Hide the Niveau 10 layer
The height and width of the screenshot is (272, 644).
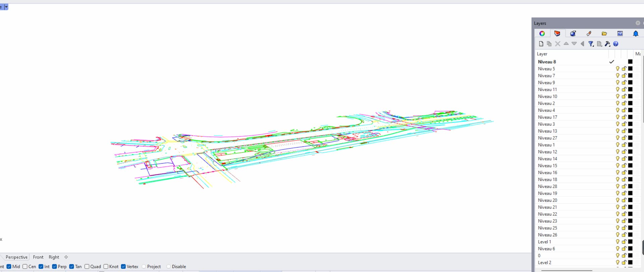click(618, 96)
